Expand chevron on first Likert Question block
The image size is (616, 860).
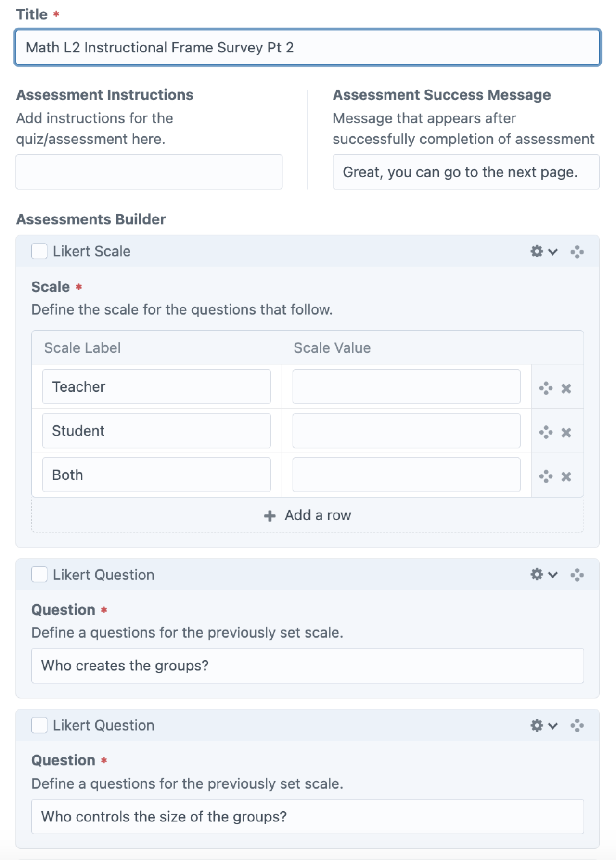[x=552, y=575]
